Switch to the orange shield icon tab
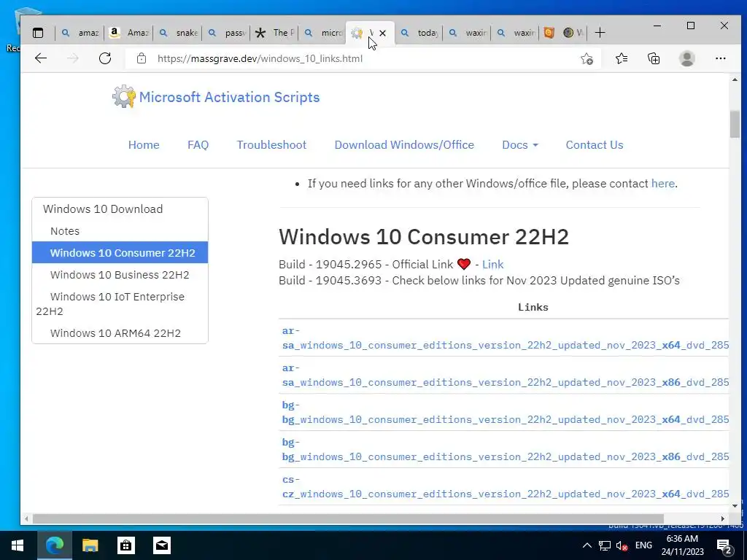The height and width of the screenshot is (560, 747). click(x=549, y=33)
